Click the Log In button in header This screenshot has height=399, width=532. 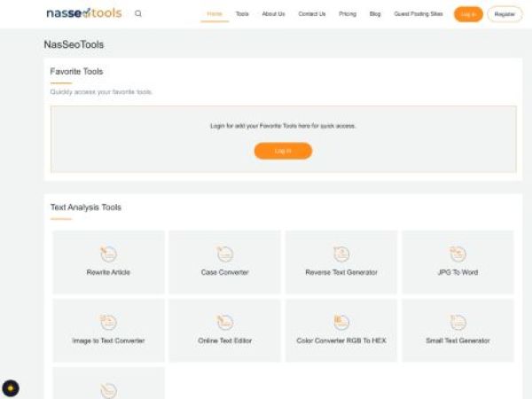pyautogui.click(x=468, y=14)
